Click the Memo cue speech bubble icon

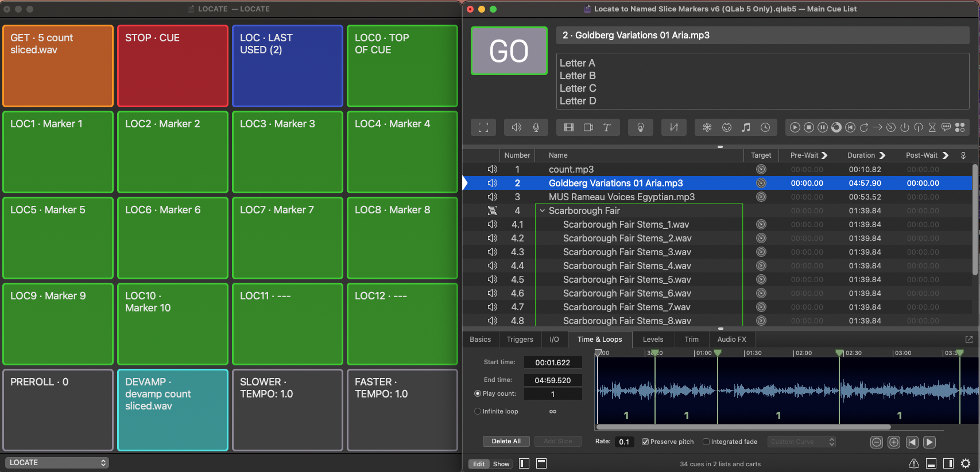pos(946,127)
